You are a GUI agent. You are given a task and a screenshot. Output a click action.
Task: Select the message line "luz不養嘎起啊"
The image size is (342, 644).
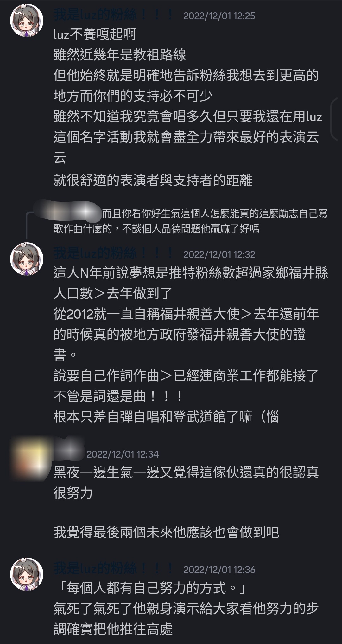click(x=95, y=34)
